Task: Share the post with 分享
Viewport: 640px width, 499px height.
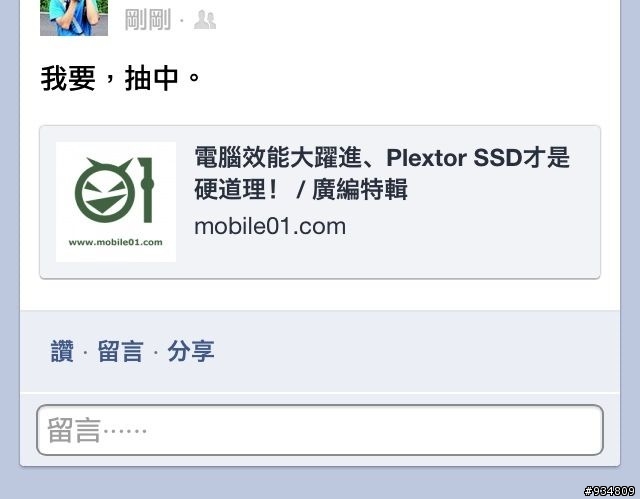Action: tap(191, 351)
